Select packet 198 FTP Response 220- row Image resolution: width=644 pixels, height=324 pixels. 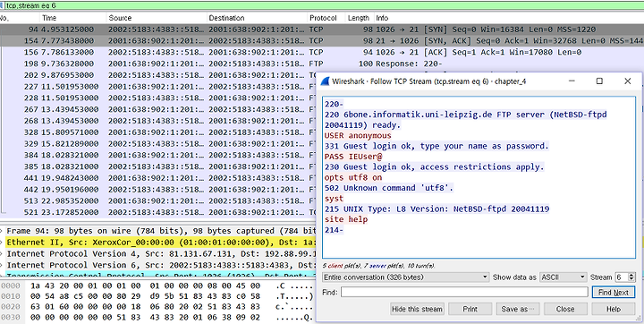click(322, 64)
